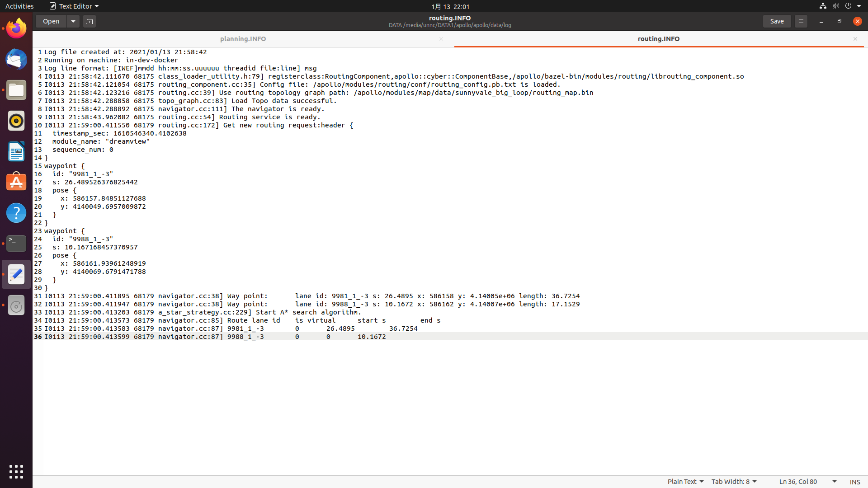This screenshot has height=488, width=868.
Task: Open the Files application
Action: 16,90
